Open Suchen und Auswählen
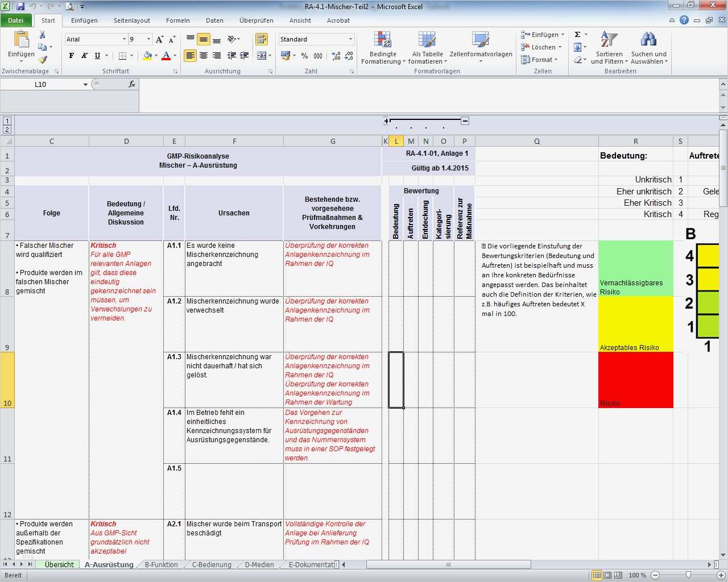The image size is (728, 582). (x=648, y=48)
